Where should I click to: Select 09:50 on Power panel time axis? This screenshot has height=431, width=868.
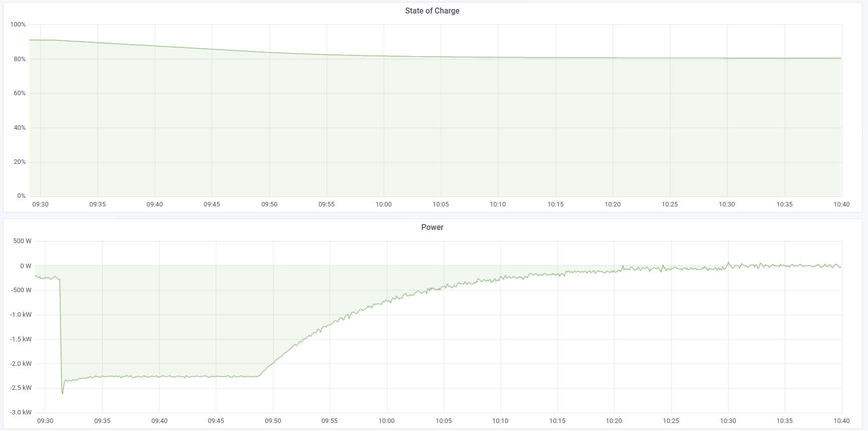273,421
